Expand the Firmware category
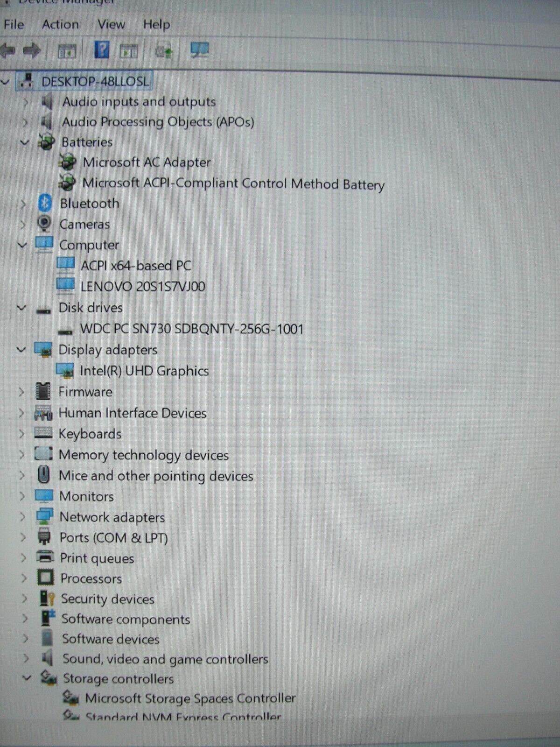Screen dimensions: 560x747 point(21,392)
